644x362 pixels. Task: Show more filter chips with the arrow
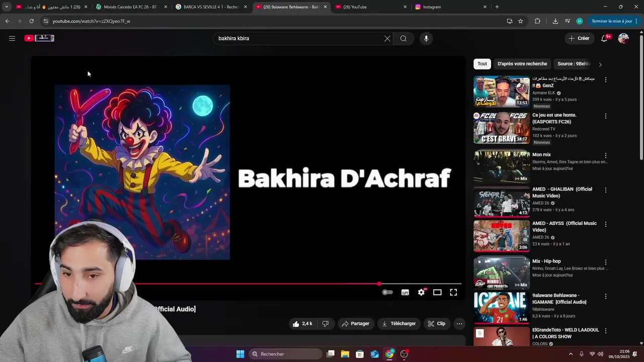600,64
